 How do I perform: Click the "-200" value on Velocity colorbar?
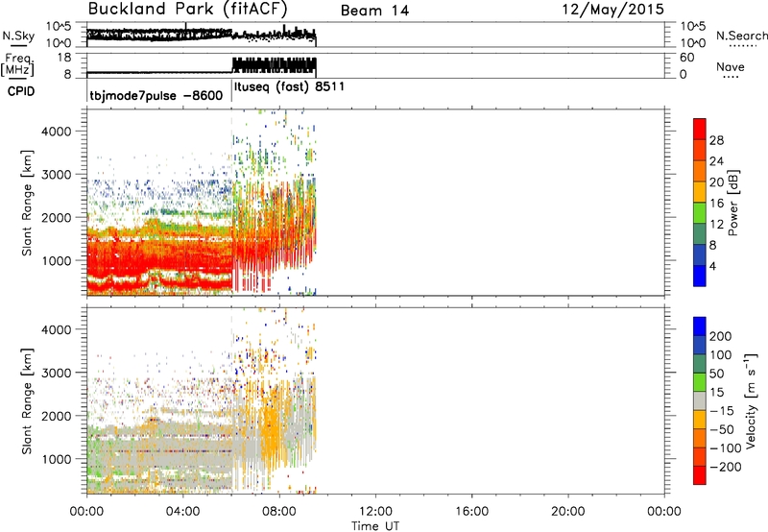[x=726, y=467]
